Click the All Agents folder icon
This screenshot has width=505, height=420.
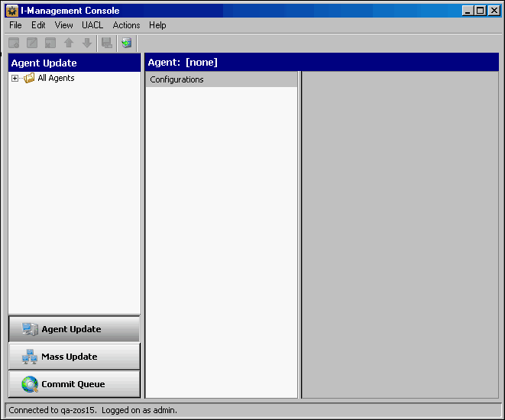coord(30,78)
